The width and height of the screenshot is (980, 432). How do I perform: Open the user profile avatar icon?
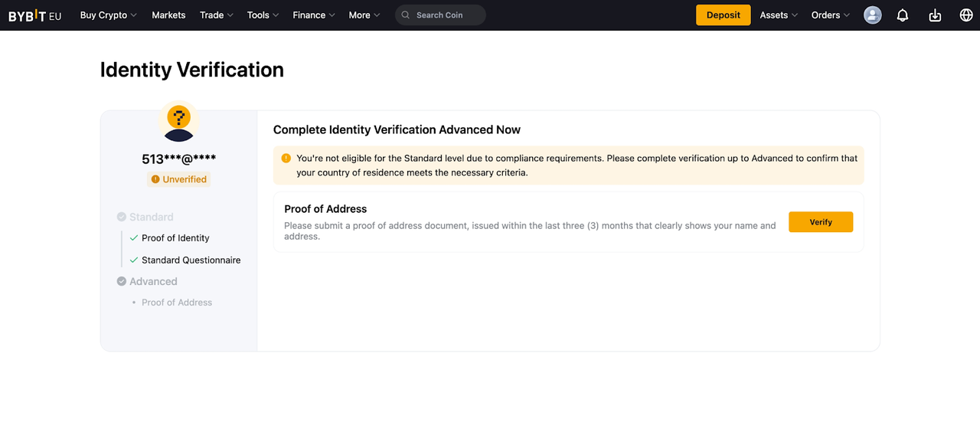point(872,15)
